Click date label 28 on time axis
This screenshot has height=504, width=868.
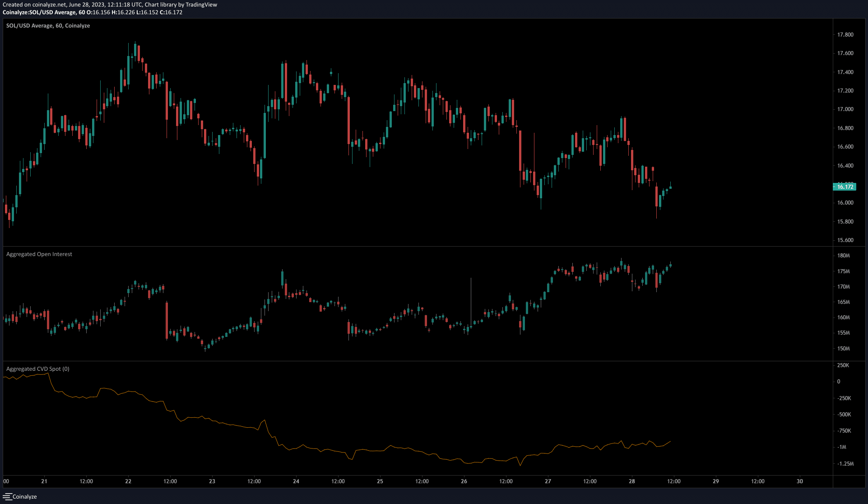coord(632,481)
